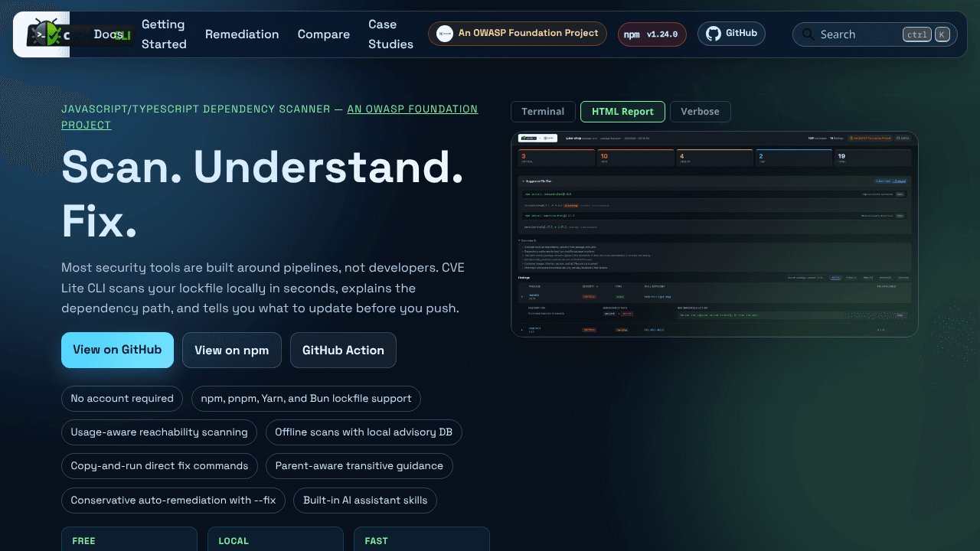Switch to the Verbose tab

click(x=700, y=112)
